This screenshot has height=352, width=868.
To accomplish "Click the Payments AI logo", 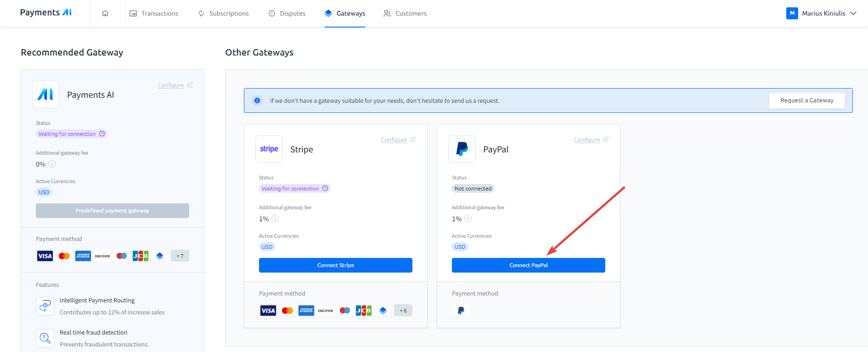I will [46, 12].
